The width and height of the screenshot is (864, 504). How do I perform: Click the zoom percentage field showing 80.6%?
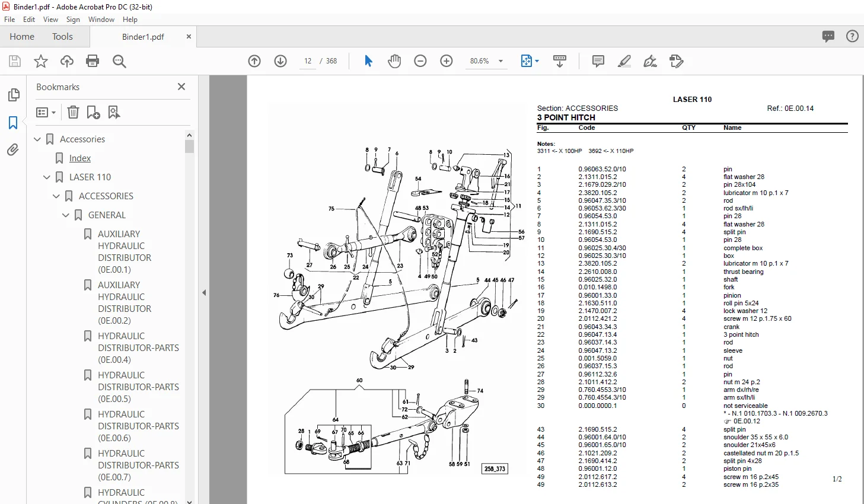click(479, 61)
